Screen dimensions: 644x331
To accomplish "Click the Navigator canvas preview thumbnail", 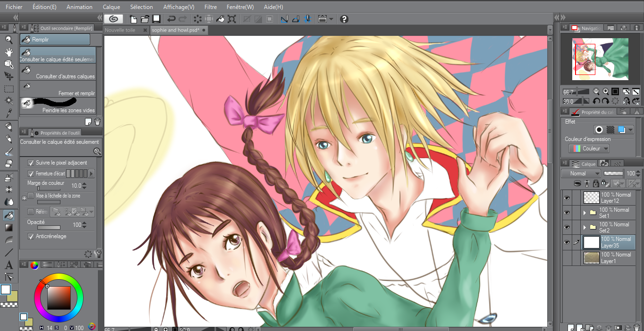I will pos(600,59).
